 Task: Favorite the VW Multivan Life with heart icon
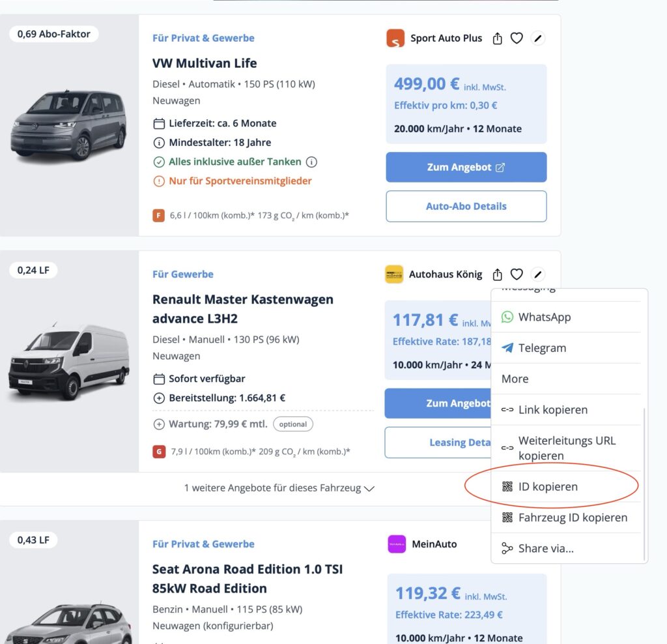[517, 38]
